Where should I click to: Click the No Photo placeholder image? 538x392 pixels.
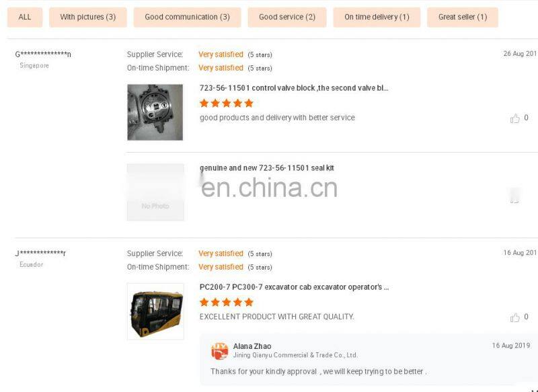pyautogui.click(x=155, y=192)
